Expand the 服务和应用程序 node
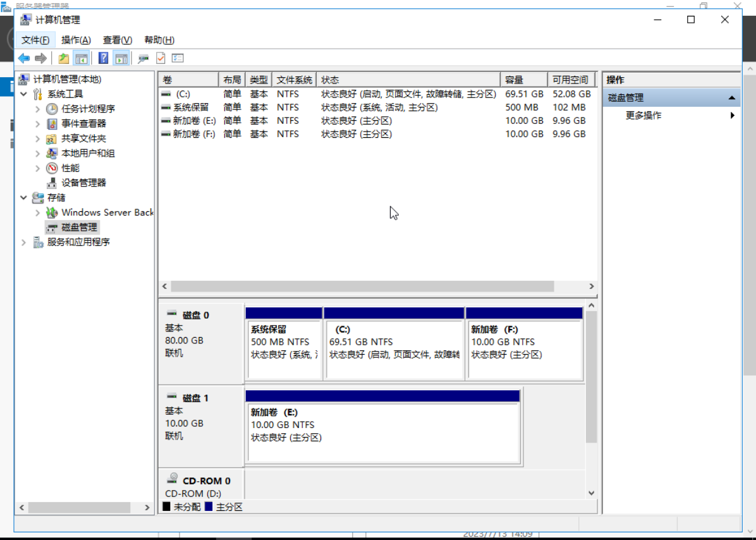The height and width of the screenshot is (540, 756). pos(24,242)
